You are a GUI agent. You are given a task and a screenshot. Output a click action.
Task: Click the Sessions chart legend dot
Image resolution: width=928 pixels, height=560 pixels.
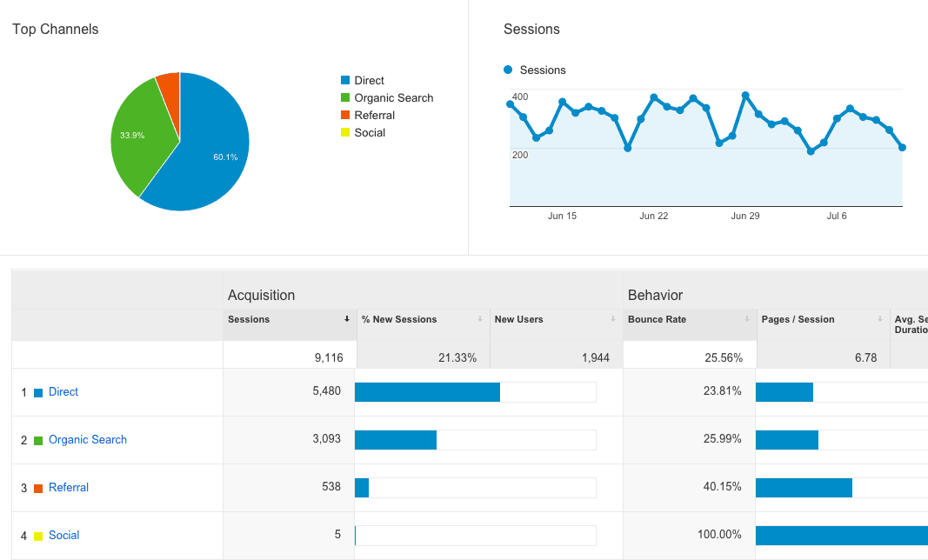508,70
